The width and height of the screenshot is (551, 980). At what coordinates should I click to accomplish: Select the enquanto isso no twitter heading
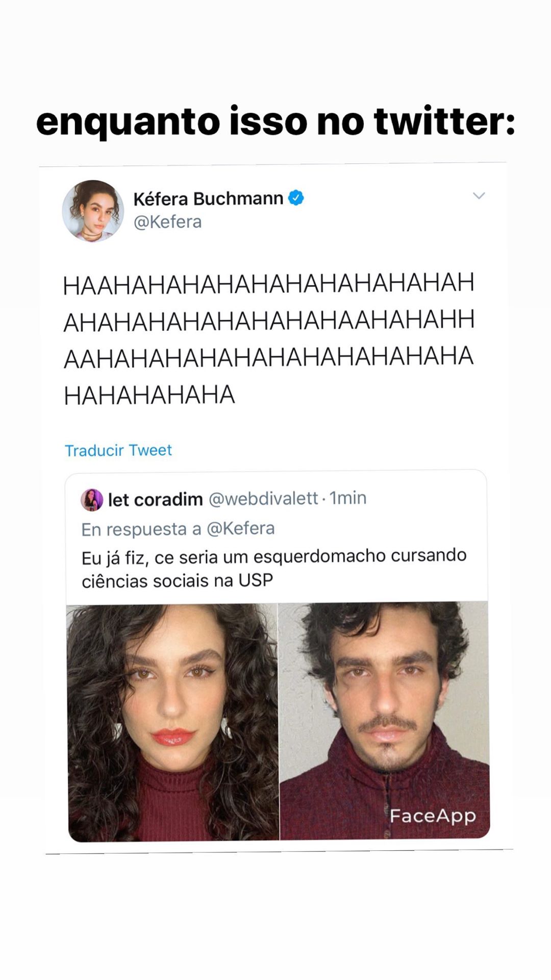tap(275, 121)
